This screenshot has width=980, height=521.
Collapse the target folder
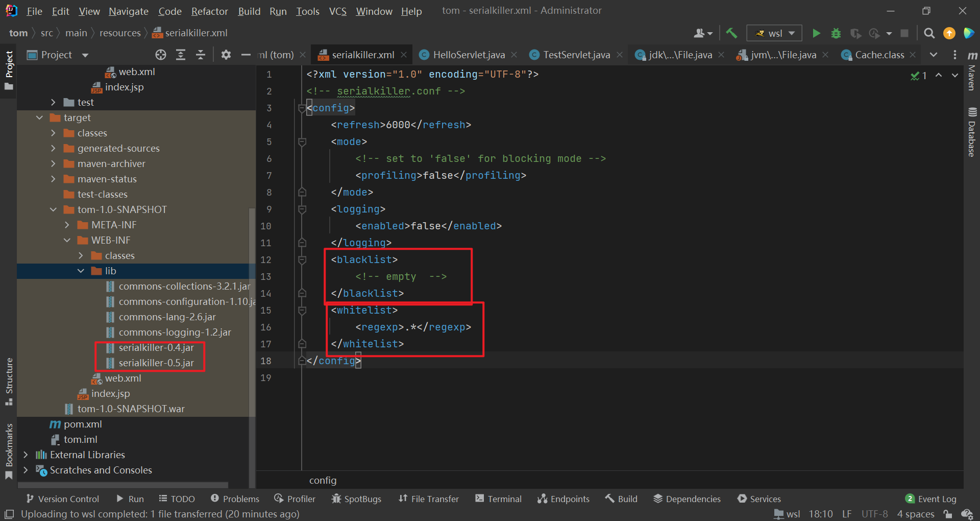pos(39,117)
